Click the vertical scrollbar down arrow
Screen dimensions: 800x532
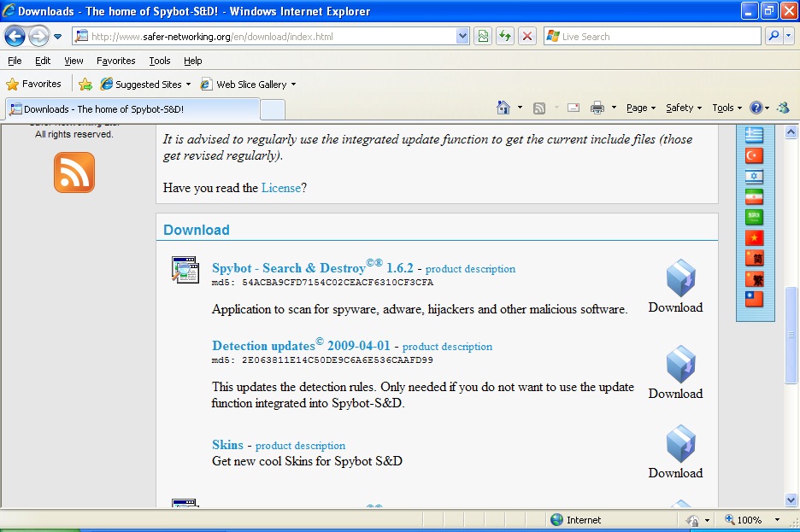[x=791, y=500]
